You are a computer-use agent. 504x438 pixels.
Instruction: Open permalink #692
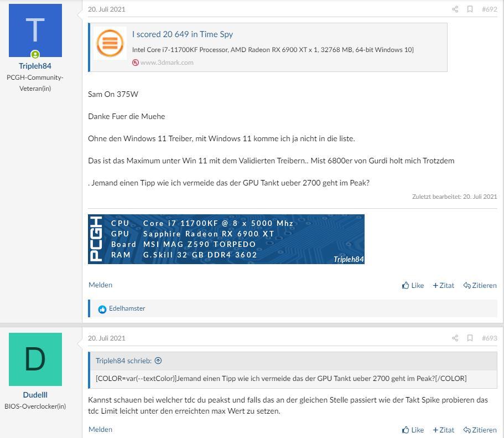(489, 9)
